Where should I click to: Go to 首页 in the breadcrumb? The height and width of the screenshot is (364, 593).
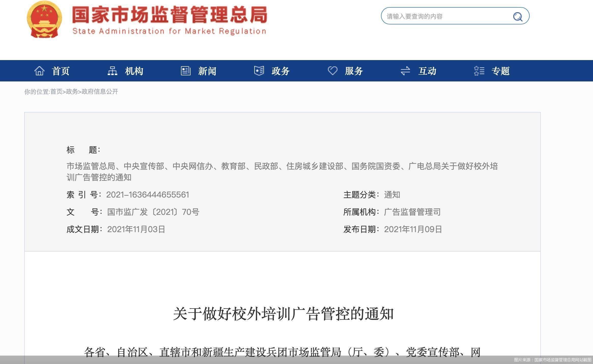[56, 92]
